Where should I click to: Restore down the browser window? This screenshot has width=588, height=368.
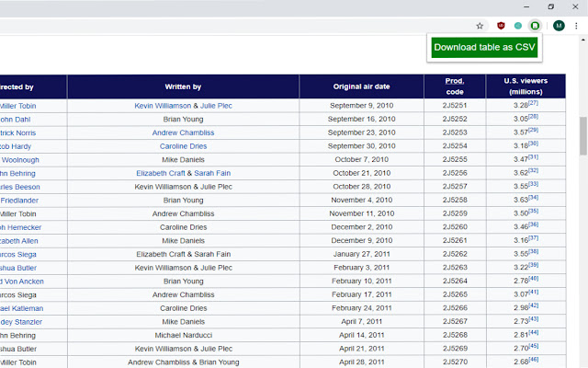[550, 6]
